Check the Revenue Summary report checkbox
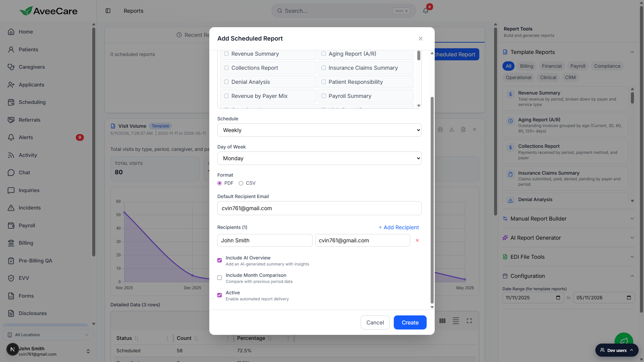 point(226,54)
